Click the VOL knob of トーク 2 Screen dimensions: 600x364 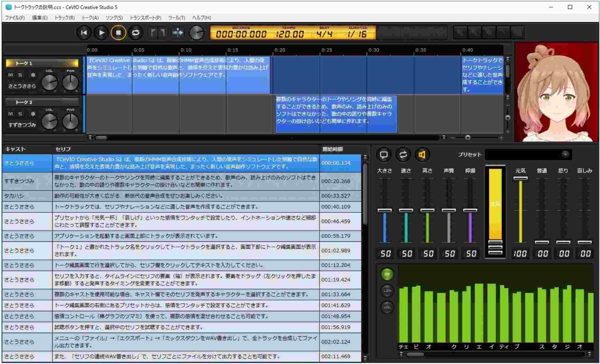49,121
